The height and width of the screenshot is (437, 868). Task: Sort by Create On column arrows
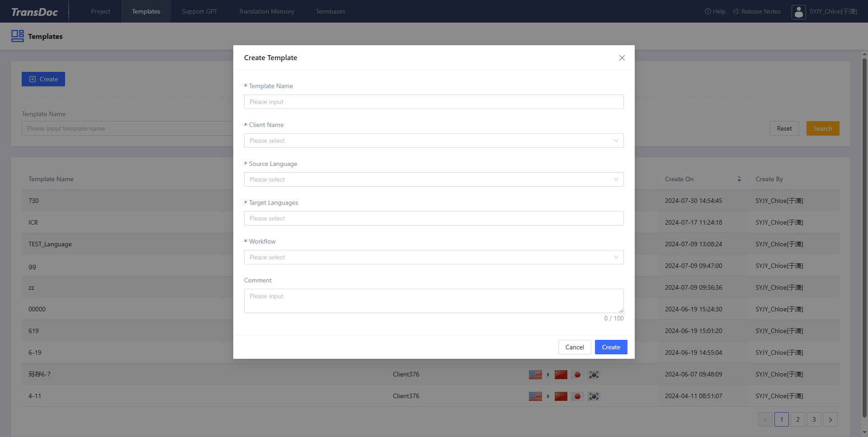coord(739,179)
